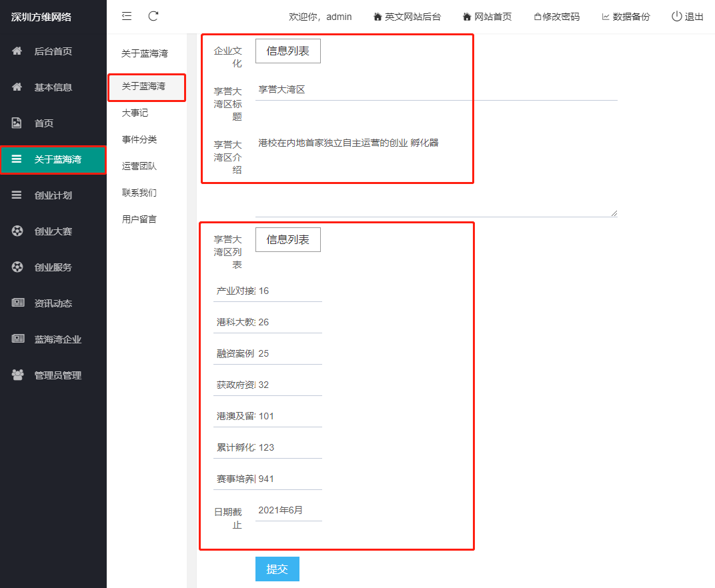715x588 pixels.
Task: Click the sidebar collapse icon in header
Action: click(x=127, y=16)
